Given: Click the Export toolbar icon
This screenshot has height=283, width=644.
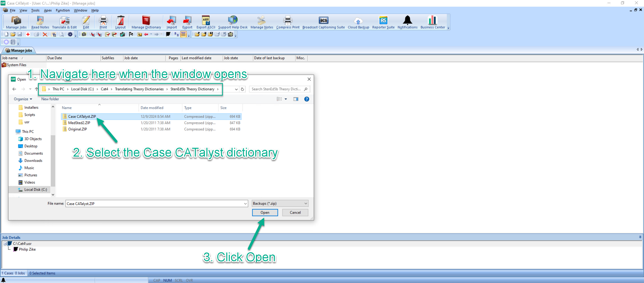Looking at the screenshot, I should (187, 22).
